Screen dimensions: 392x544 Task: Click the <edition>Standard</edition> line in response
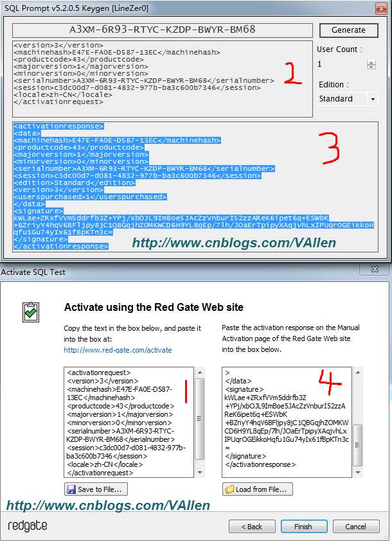(75, 183)
